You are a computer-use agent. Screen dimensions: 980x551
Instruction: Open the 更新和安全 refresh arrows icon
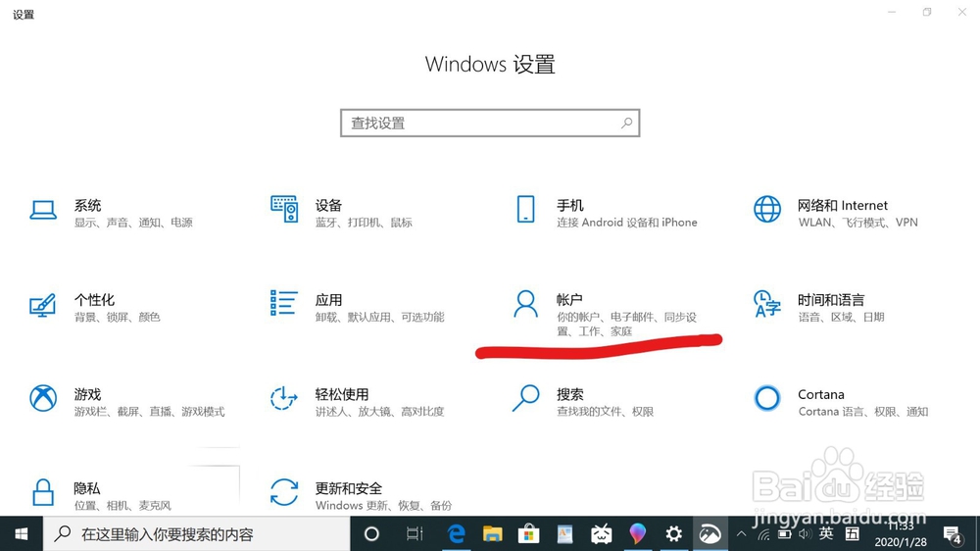tap(284, 492)
